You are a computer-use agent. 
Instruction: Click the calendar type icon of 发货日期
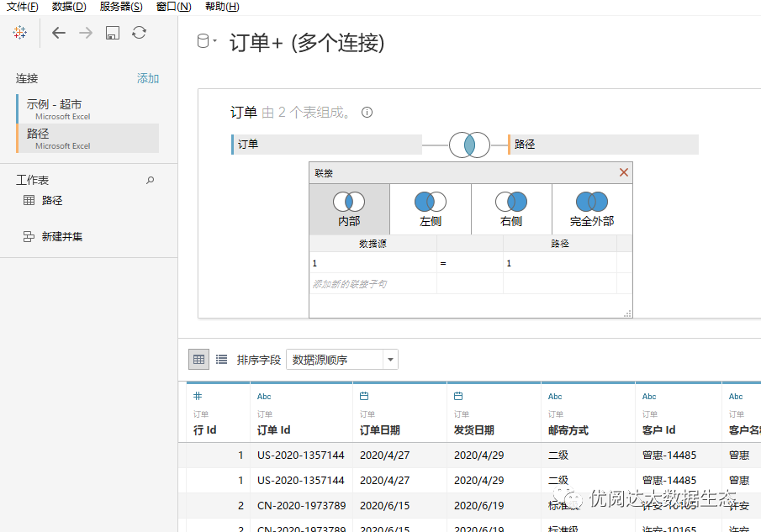[x=458, y=396]
